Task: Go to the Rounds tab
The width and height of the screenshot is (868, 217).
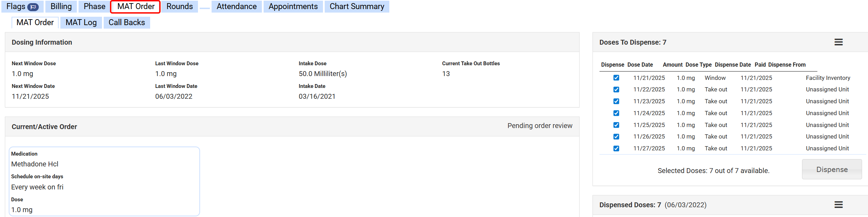Action: pyautogui.click(x=179, y=7)
